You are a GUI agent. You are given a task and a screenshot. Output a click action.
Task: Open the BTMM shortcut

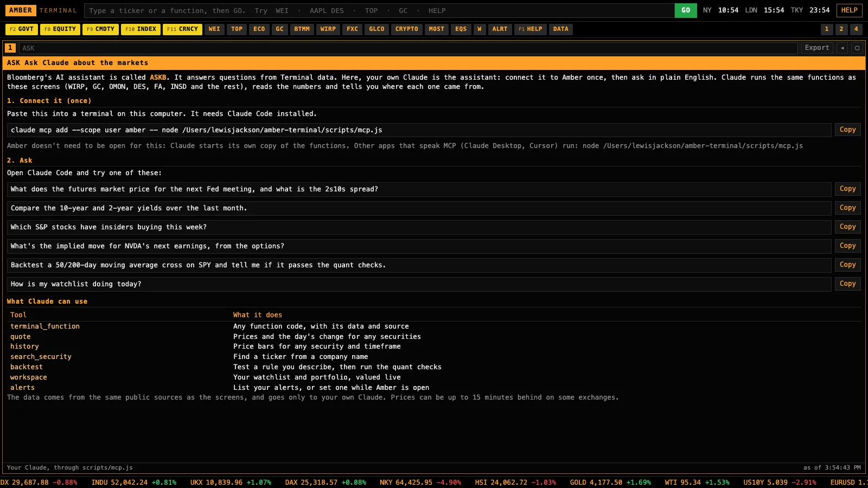(x=302, y=29)
